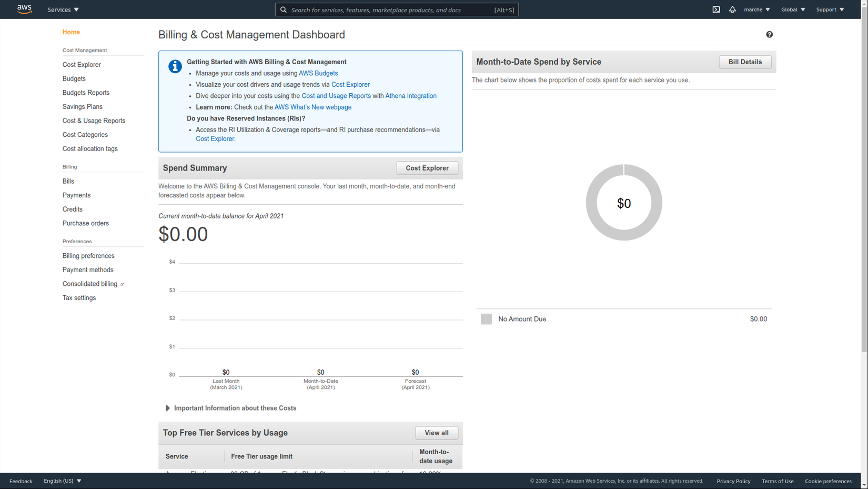Click the scrollbar down arrow
Image resolution: width=868 pixels, height=489 pixels.
864,485
